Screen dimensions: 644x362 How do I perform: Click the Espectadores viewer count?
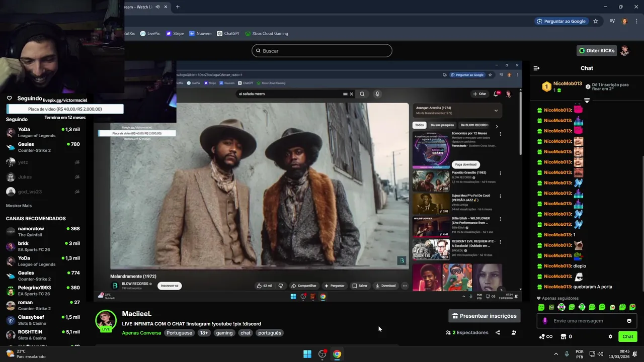[x=467, y=332]
